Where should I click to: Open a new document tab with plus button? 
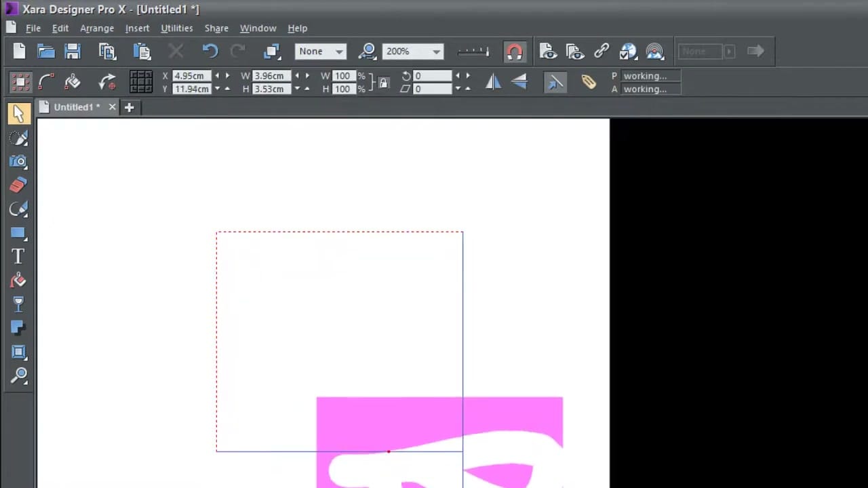[129, 107]
